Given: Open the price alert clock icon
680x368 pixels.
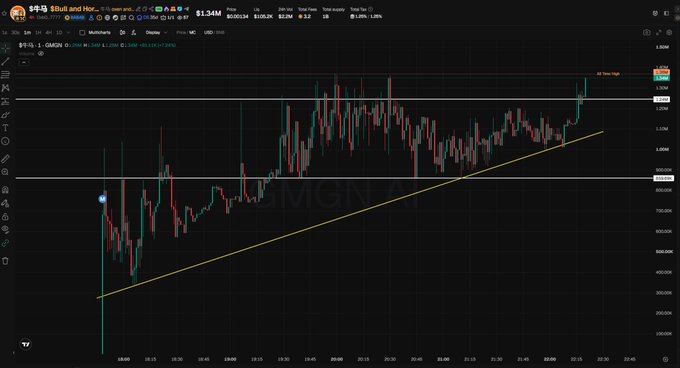Looking at the screenshot, I should [655, 13].
